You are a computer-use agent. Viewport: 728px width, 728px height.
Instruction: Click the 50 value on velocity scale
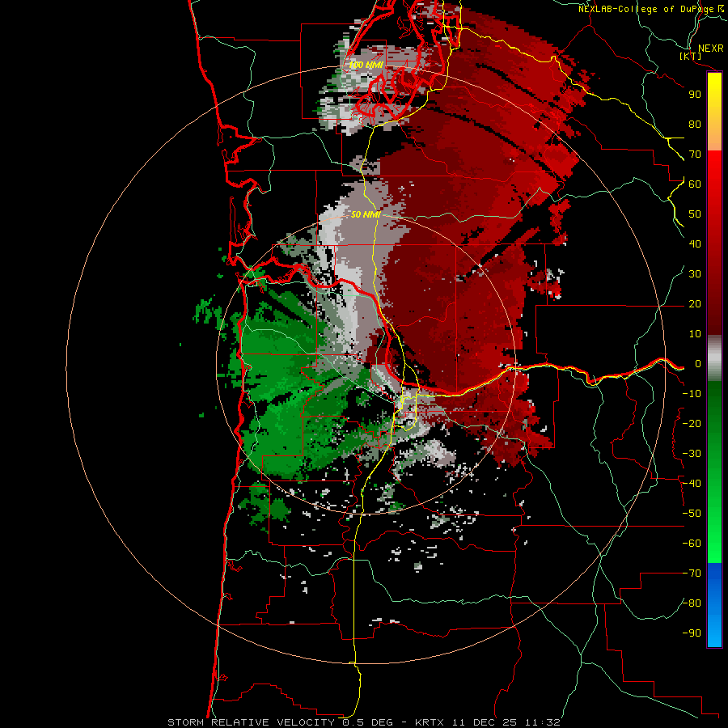(695, 214)
